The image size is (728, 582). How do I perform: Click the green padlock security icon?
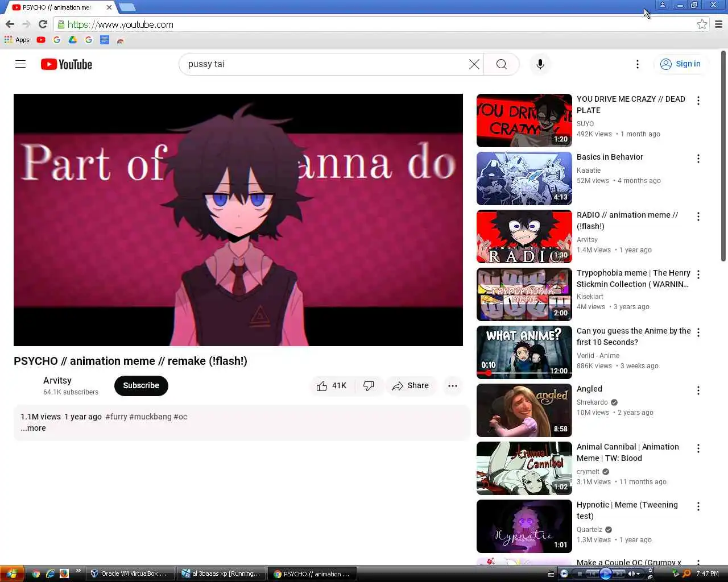[x=61, y=24]
